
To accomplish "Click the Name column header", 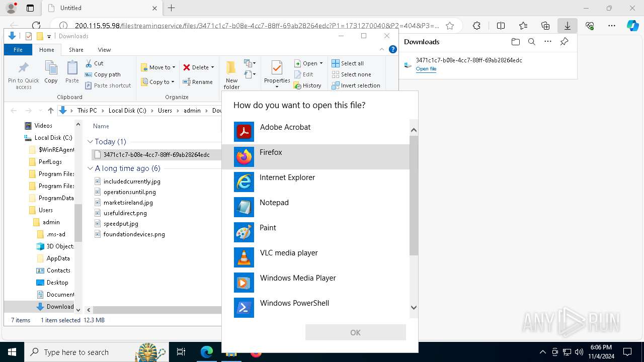I will click(x=101, y=126).
